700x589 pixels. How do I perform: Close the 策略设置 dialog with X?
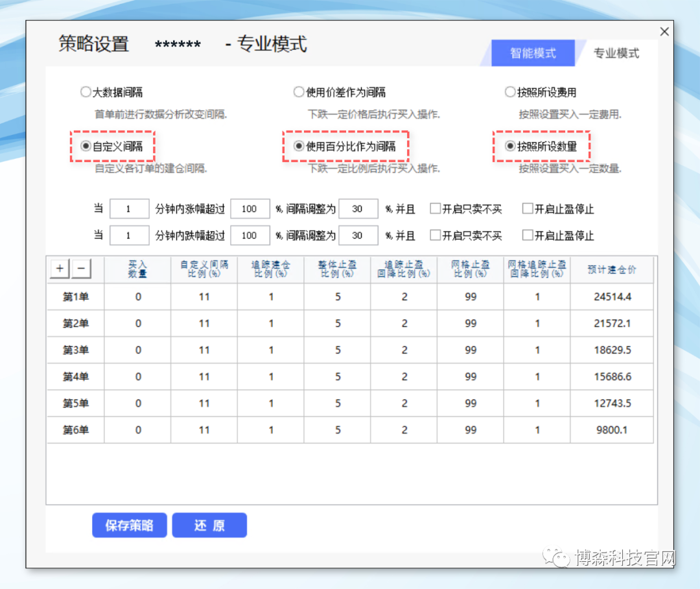(664, 31)
